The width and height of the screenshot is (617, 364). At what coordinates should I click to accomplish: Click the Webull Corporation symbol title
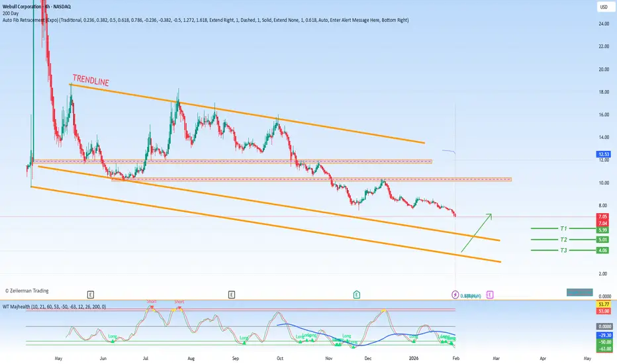(36, 7)
